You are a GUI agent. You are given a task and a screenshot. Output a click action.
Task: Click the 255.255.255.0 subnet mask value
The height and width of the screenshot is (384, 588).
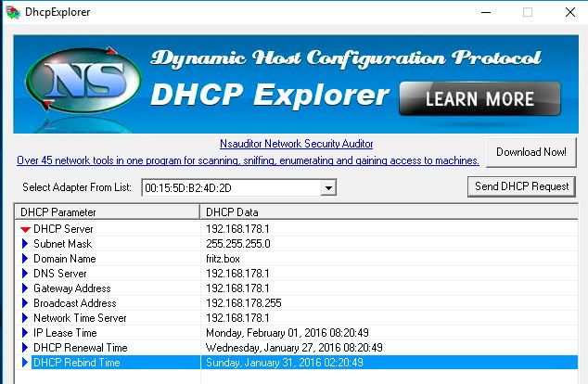(238, 244)
